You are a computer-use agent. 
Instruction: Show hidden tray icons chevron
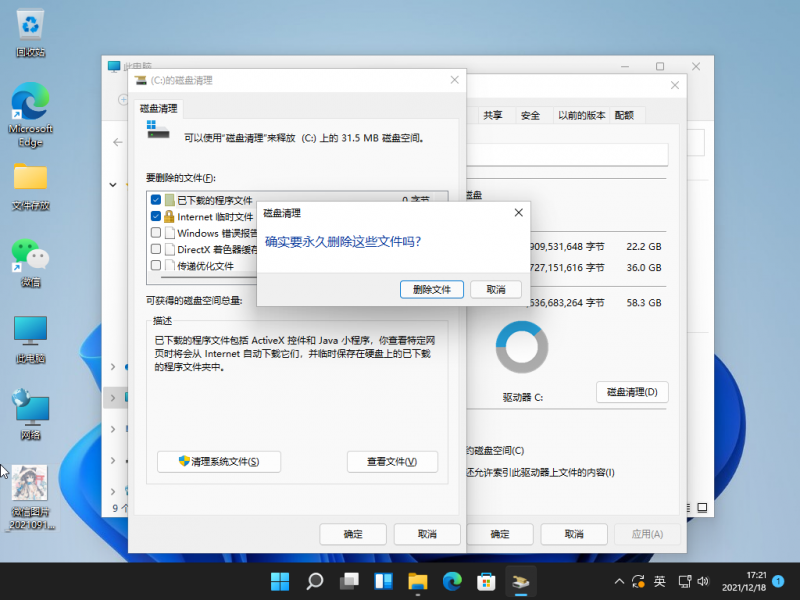click(x=619, y=581)
